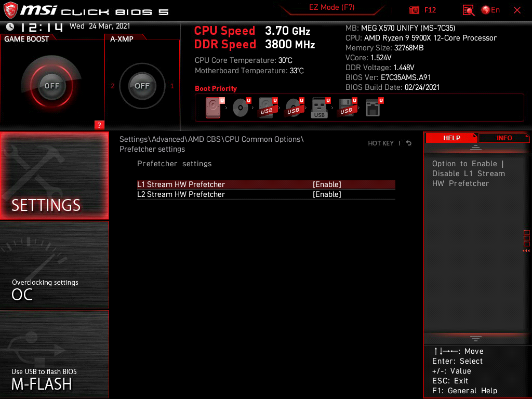Viewport: 532px width, 399px height.
Task: Select the USB key boot device icon
Action: coord(321,108)
